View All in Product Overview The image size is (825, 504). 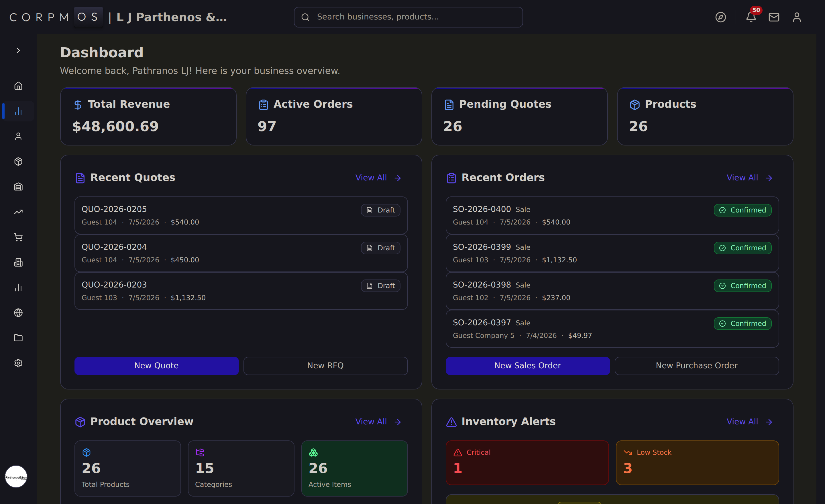pos(378,422)
